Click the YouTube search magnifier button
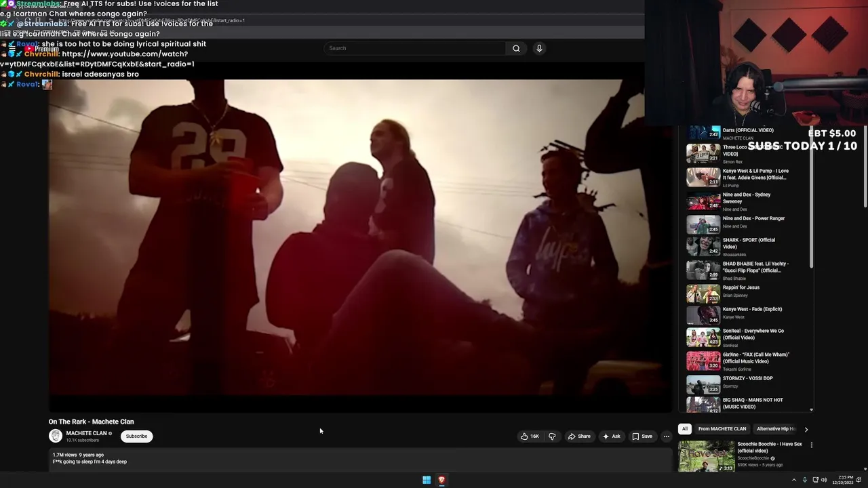This screenshot has height=488, width=868. (516, 48)
